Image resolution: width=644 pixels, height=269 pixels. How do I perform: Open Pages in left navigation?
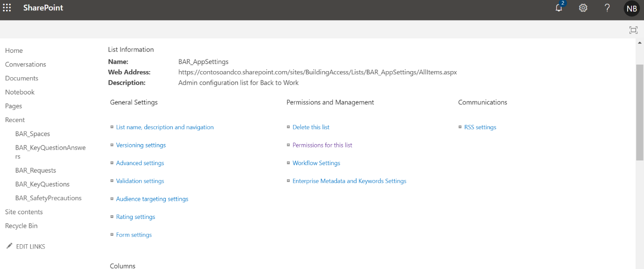point(14,106)
